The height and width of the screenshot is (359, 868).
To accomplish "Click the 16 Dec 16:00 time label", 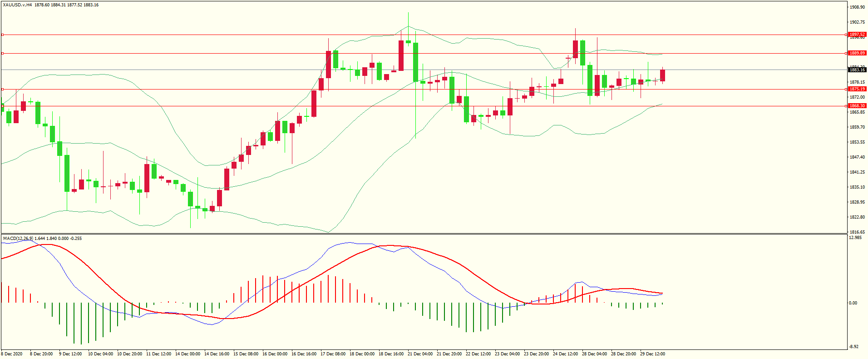I will tap(304, 354).
